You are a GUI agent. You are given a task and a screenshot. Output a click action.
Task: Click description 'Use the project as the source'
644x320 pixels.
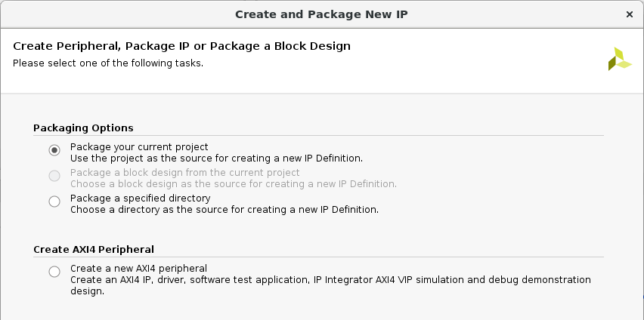coord(216,158)
